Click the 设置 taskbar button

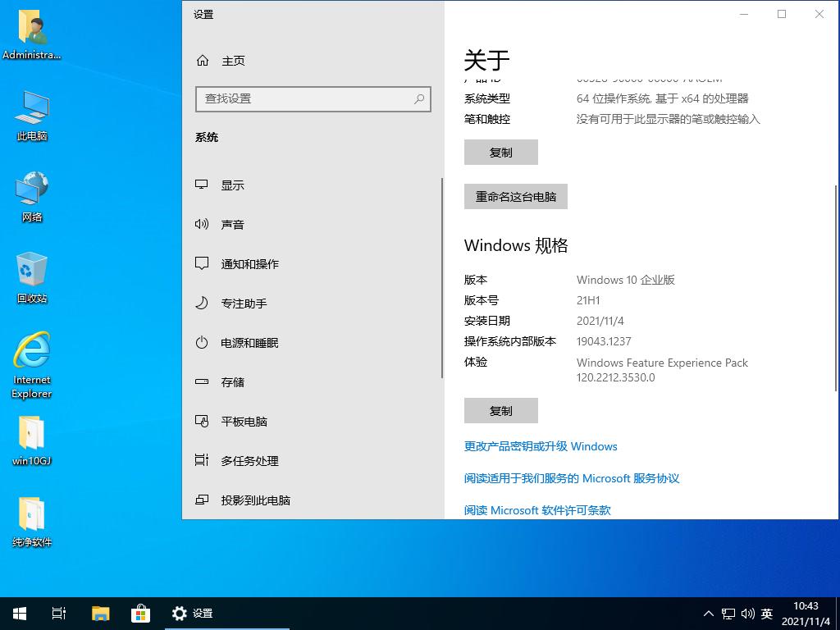coord(227,614)
